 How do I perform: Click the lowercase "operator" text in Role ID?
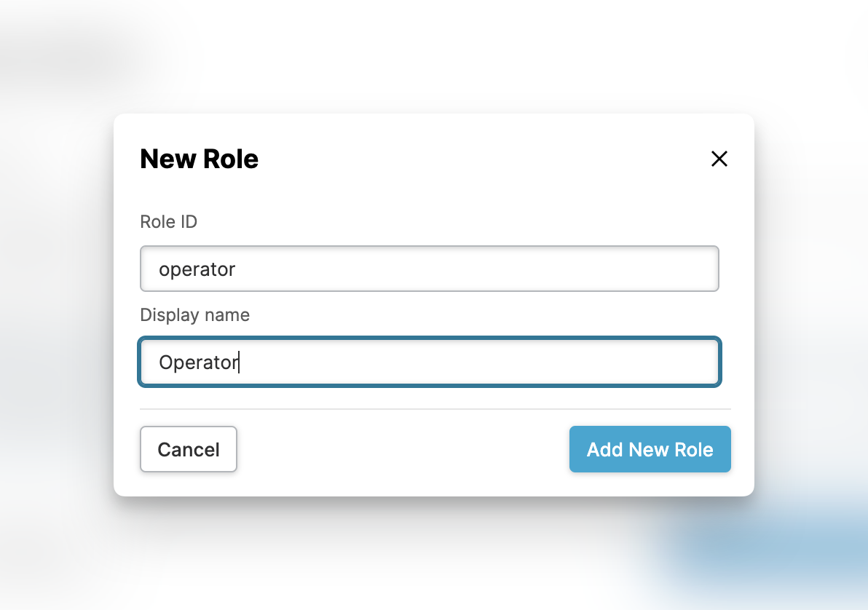coord(197,269)
